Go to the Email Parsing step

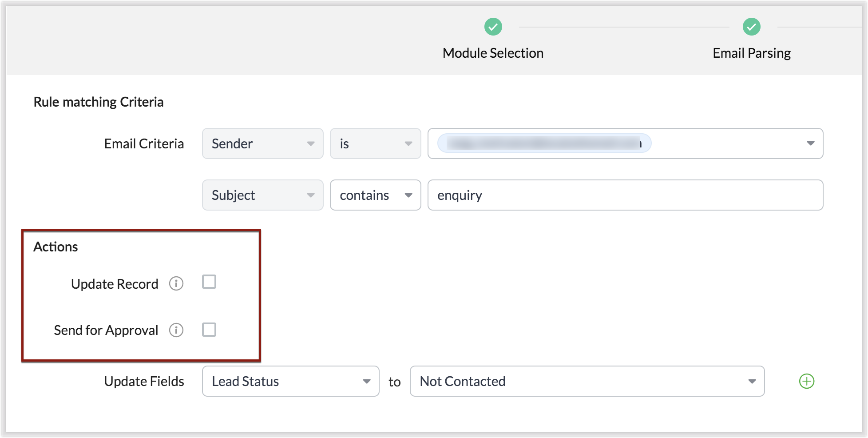click(751, 53)
